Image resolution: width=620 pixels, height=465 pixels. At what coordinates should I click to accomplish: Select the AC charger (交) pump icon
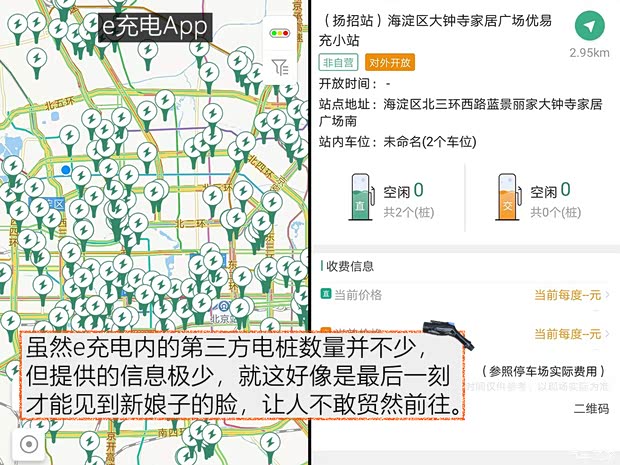(508, 197)
